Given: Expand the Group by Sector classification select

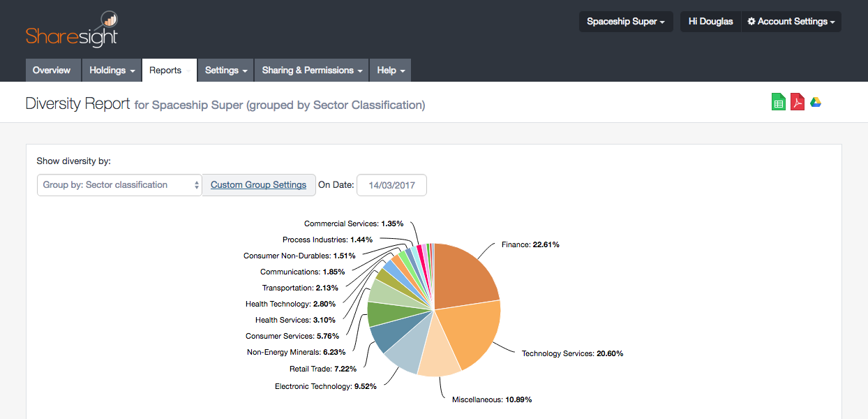Looking at the screenshot, I should 119,185.
